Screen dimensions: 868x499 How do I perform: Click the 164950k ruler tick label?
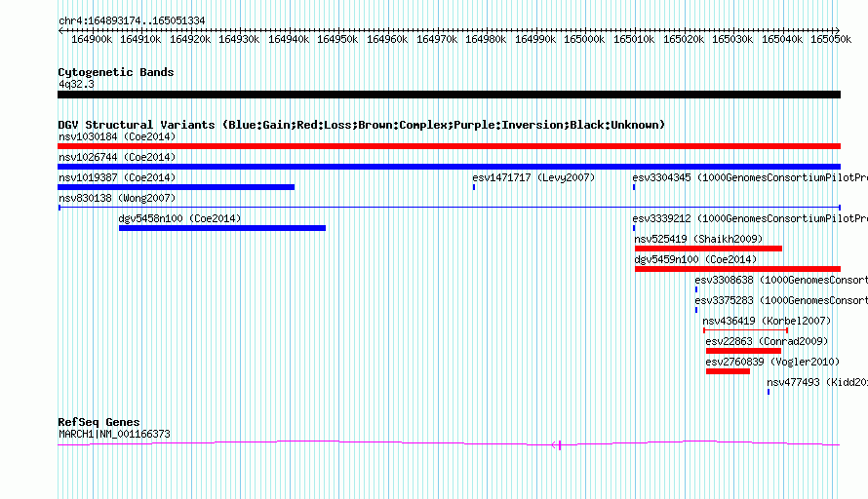pos(337,39)
